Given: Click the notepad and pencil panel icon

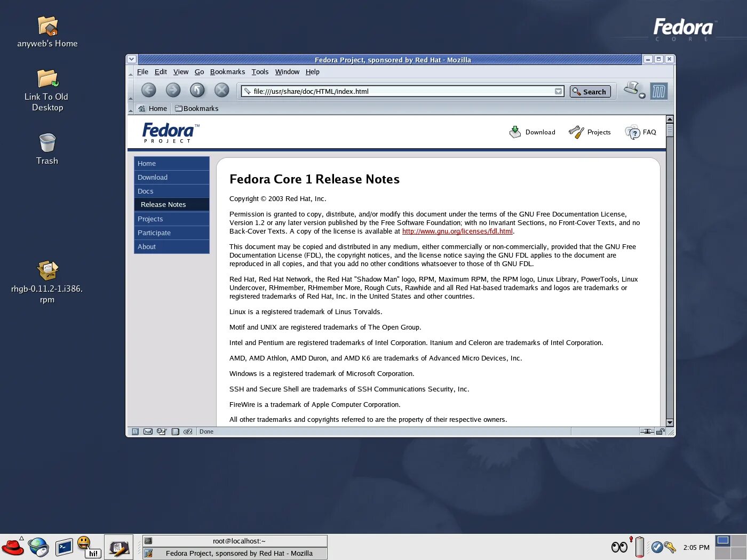Looking at the screenshot, I should click(118, 547).
